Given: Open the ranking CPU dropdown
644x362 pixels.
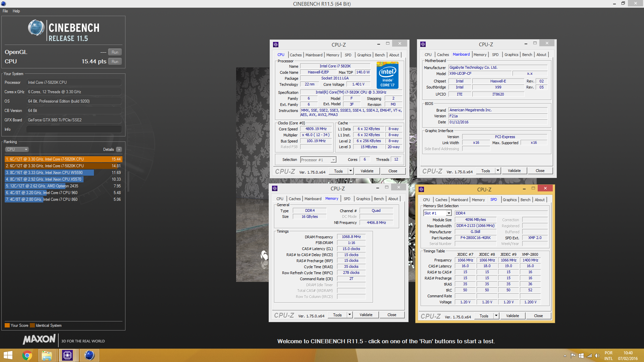Looking at the screenshot, I should coord(17,149).
